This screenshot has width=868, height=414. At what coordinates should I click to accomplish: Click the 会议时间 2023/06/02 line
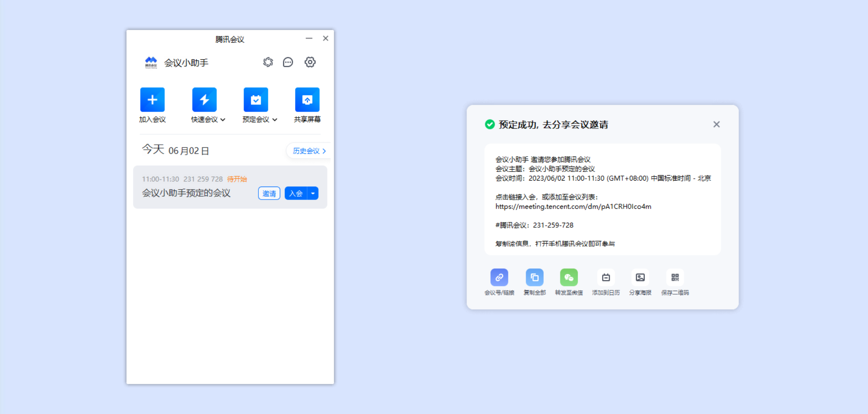[603, 178]
